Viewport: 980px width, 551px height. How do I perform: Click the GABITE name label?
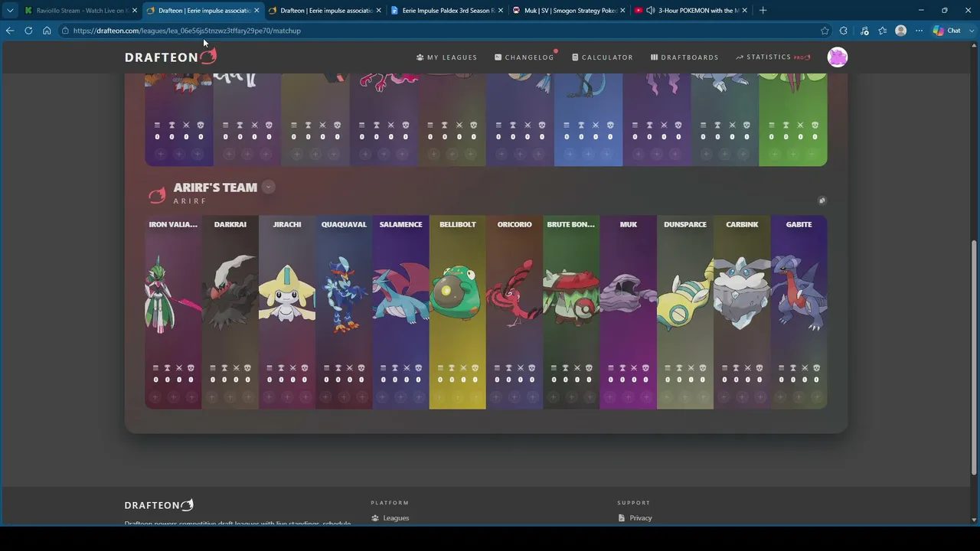799,224
